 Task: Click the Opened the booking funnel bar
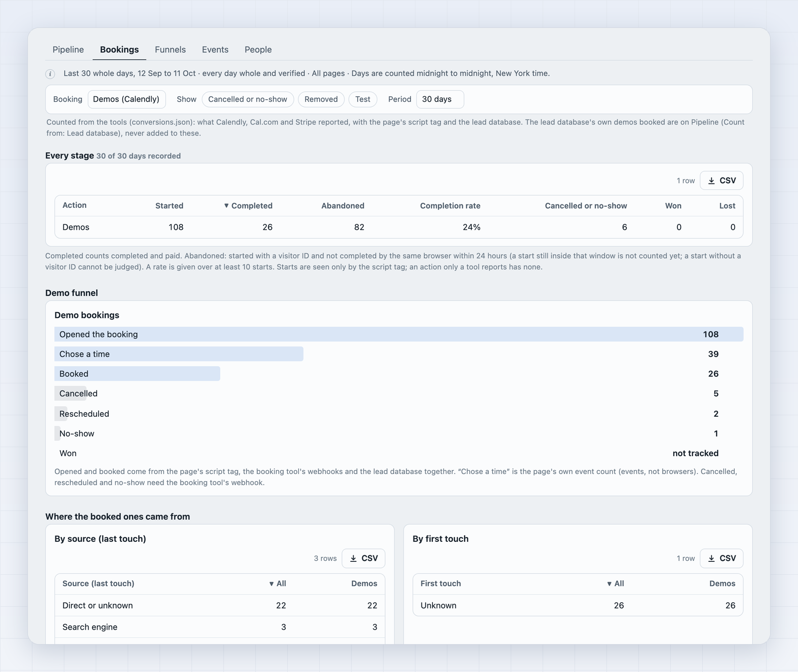399,335
